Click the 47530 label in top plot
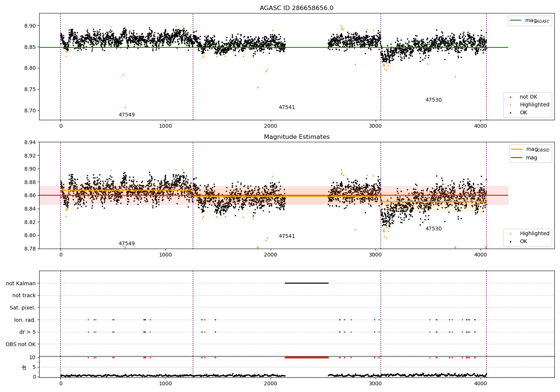This screenshot has height=392, width=560. (433, 100)
